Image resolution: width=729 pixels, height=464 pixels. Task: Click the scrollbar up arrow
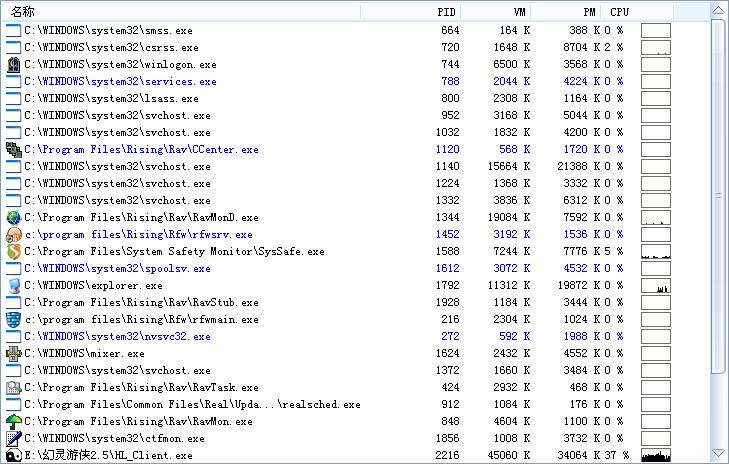[x=718, y=11]
